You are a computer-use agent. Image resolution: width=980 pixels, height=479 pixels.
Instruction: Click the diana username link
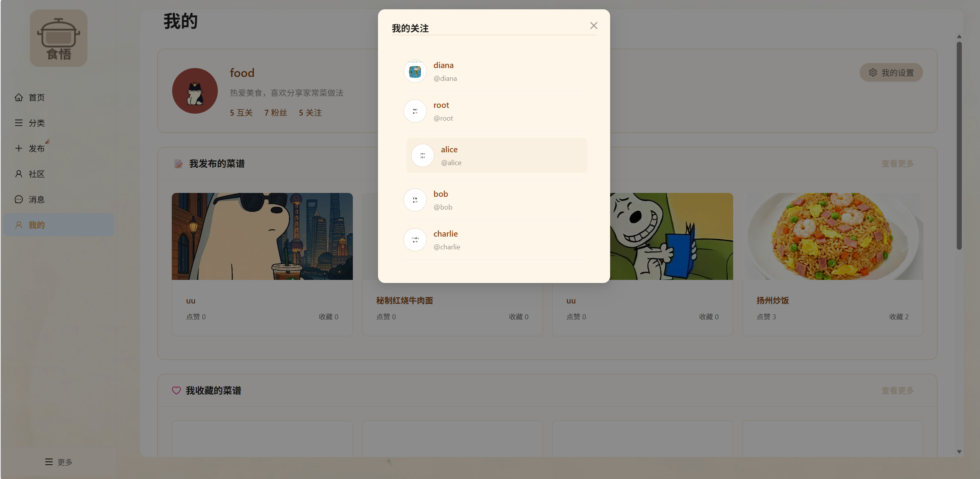tap(443, 65)
